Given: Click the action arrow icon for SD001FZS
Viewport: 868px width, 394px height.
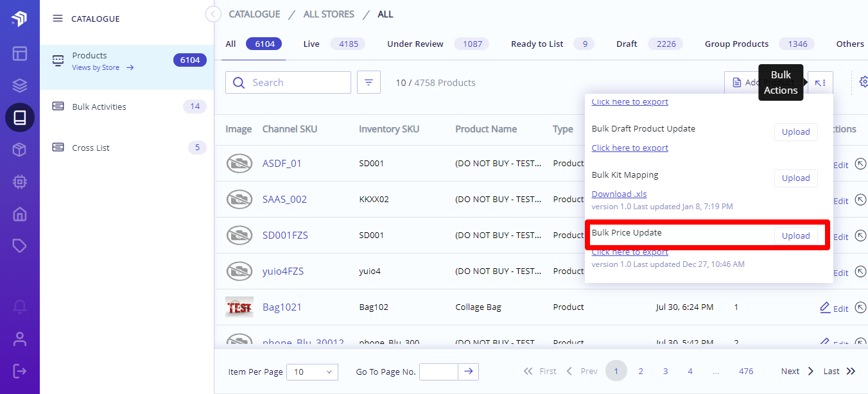Looking at the screenshot, I should click(861, 236).
